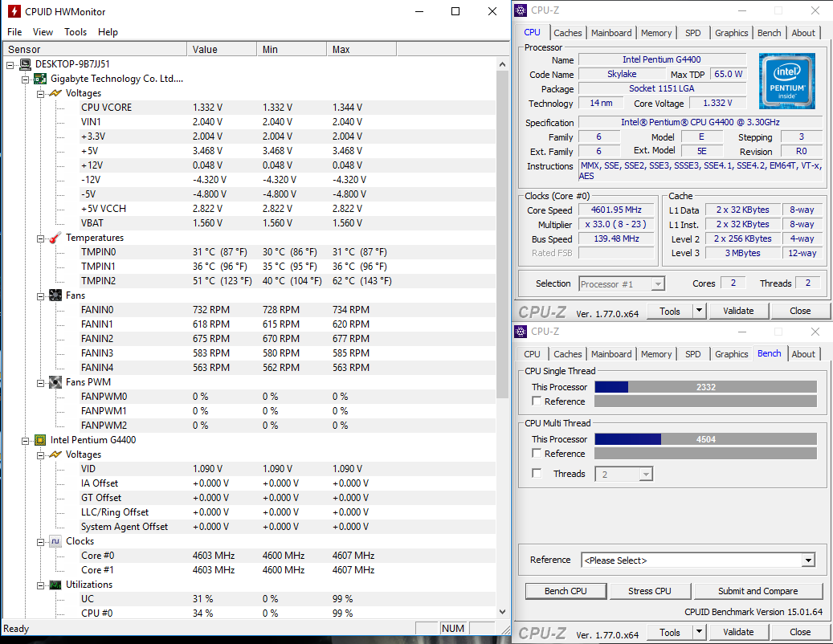Click Validate in upper CPU-Z window

[738, 311]
